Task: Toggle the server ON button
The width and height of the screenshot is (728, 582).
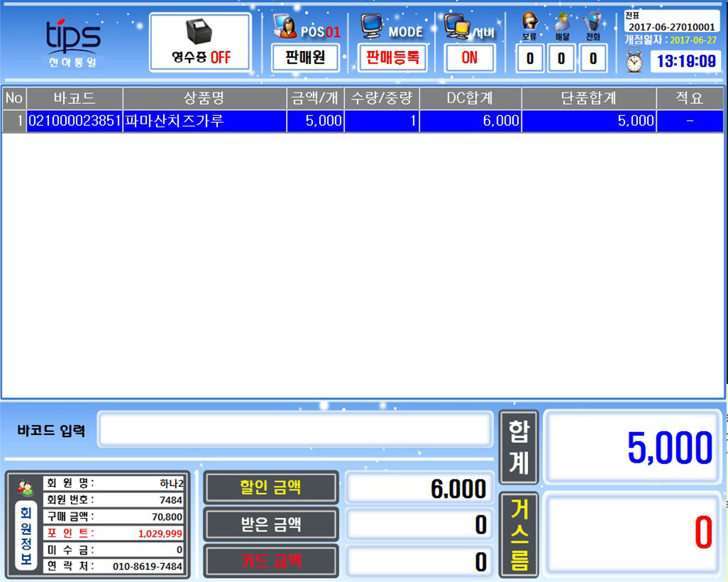Action: point(470,58)
